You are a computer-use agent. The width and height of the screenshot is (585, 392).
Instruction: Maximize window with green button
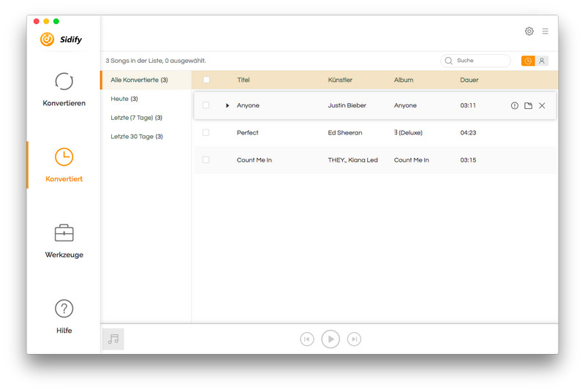pyautogui.click(x=56, y=21)
